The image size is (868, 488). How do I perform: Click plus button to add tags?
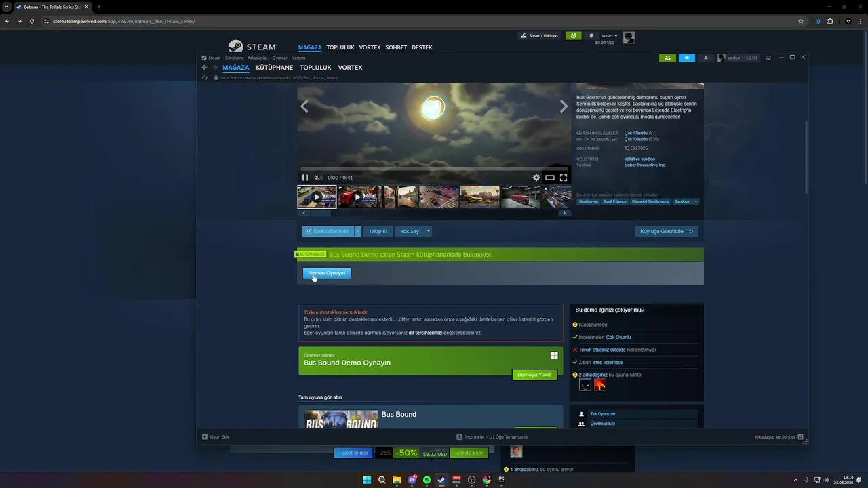696,201
